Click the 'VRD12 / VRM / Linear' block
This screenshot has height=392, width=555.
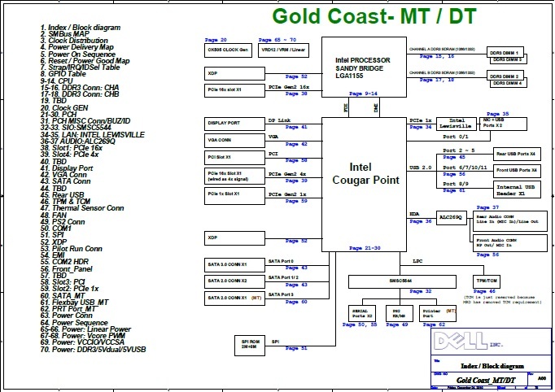(283, 50)
